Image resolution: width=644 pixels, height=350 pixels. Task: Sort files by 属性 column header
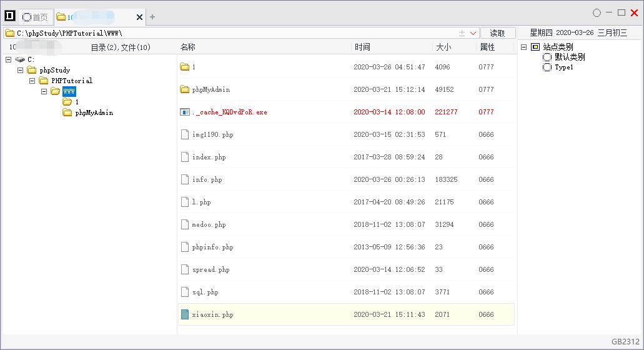point(487,47)
